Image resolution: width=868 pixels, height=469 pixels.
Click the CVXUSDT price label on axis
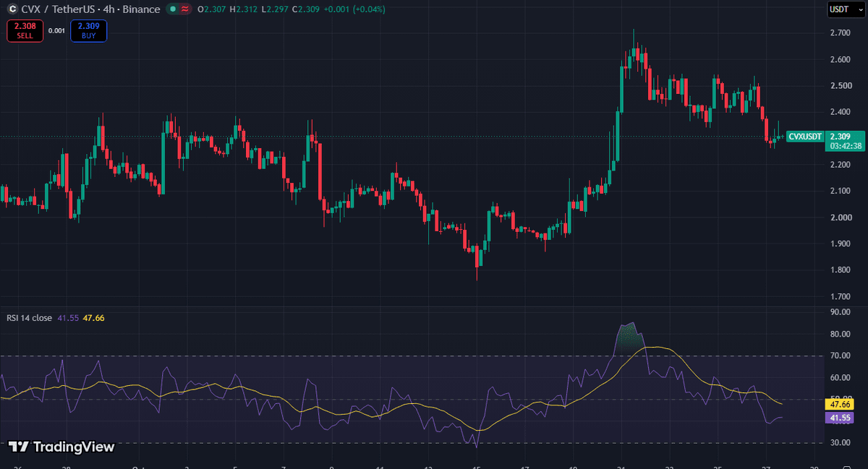click(x=806, y=137)
